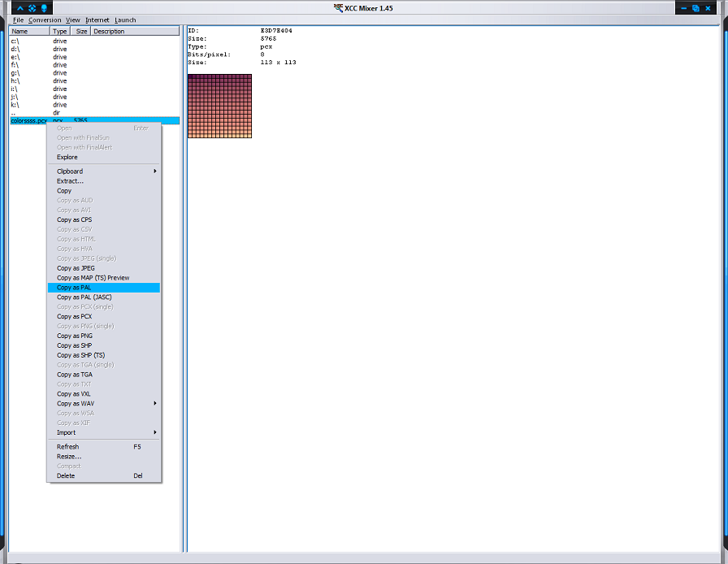Click the up-arrow chevron icon in title bar
The width and height of the screenshot is (728, 564).
[20, 8]
